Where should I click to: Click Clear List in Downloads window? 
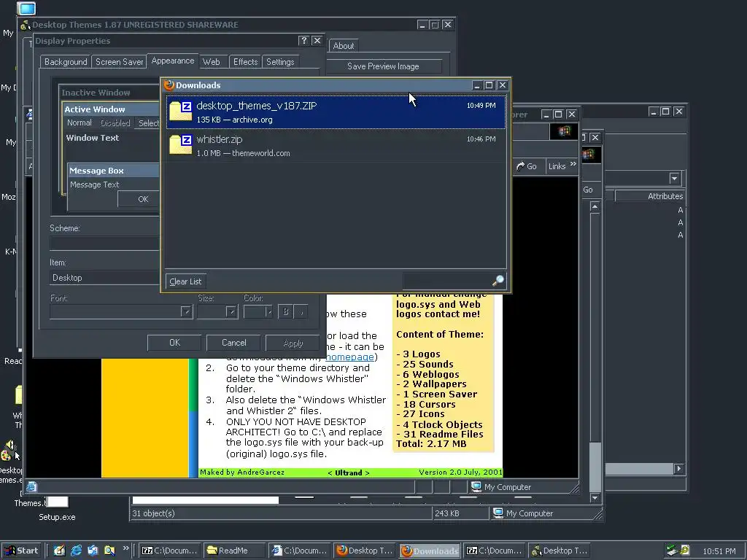185,281
